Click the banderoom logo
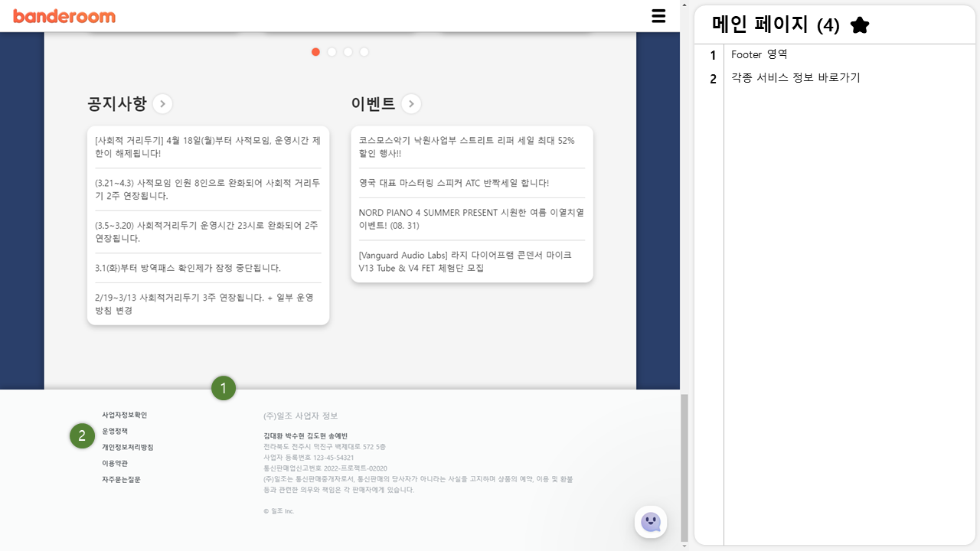 [64, 15]
